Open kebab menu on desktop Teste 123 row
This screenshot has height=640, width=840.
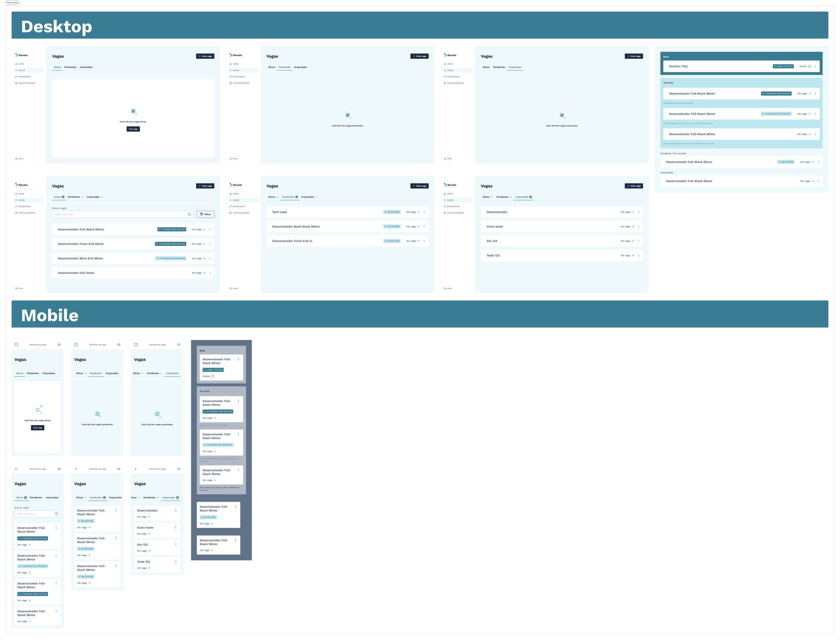coord(638,255)
